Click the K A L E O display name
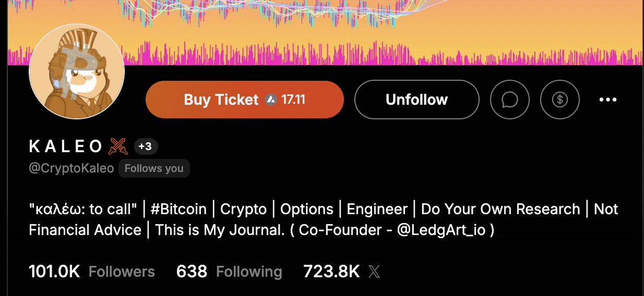Image resolution: width=644 pixels, height=296 pixels. tap(66, 147)
